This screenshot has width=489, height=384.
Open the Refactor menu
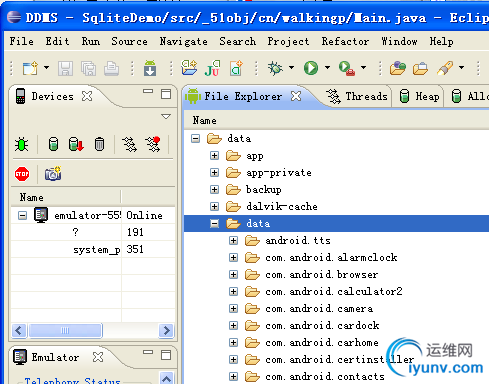tap(345, 41)
